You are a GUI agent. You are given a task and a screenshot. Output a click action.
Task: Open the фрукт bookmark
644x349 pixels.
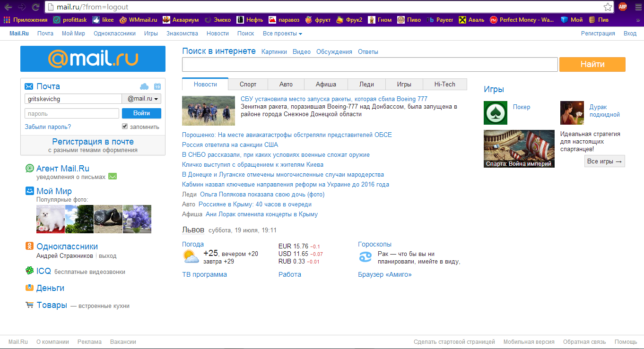318,20
